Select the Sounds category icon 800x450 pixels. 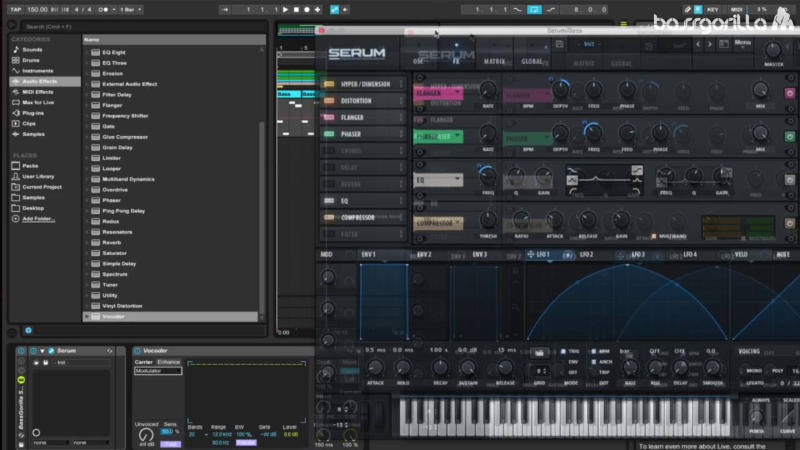[x=15, y=49]
